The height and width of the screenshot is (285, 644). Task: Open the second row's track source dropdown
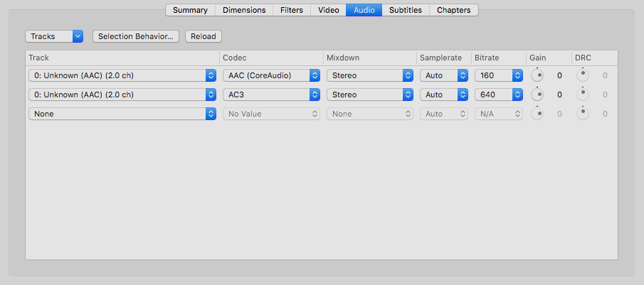point(122,95)
